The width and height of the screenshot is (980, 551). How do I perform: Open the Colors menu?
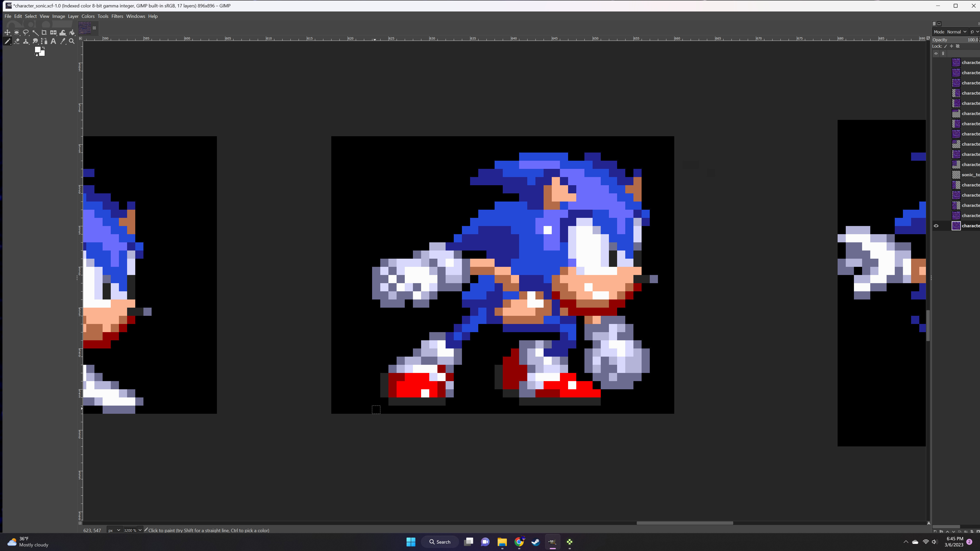[x=88, y=16]
